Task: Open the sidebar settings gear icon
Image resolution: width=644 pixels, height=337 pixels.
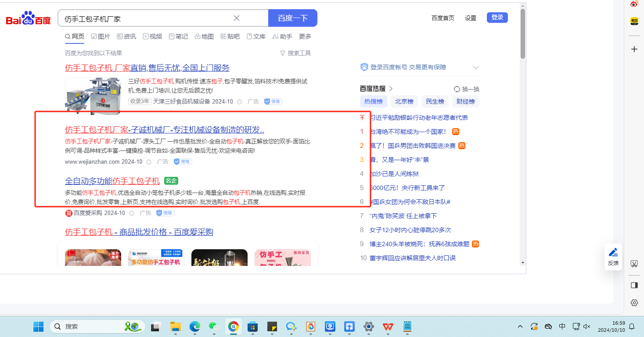Action: point(634,303)
